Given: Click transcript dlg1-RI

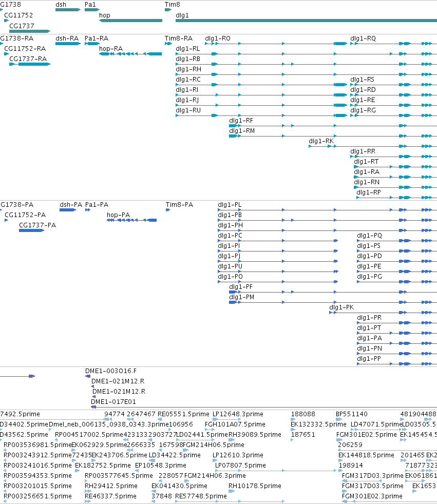Looking at the screenshot, I should [187, 90].
